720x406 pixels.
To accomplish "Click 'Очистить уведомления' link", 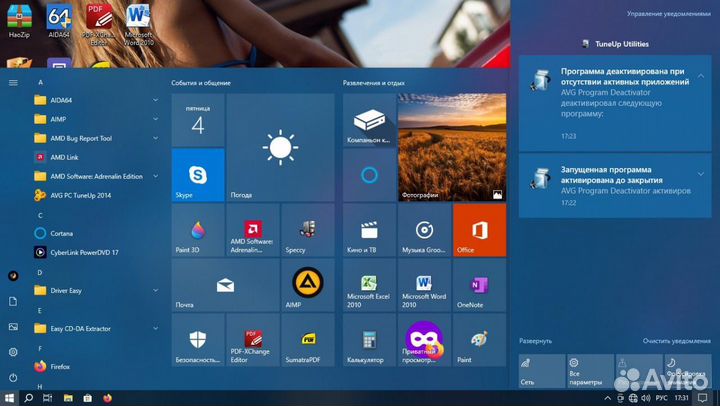I will (x=677, y=341).
